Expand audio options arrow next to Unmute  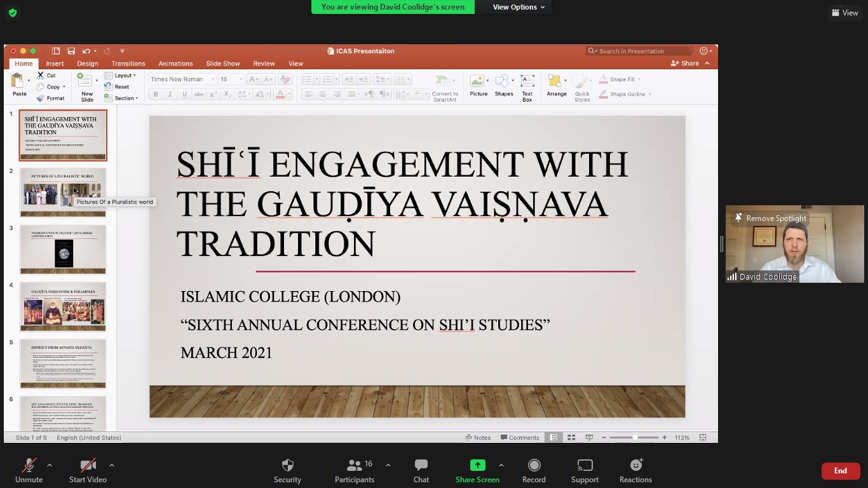49,465
